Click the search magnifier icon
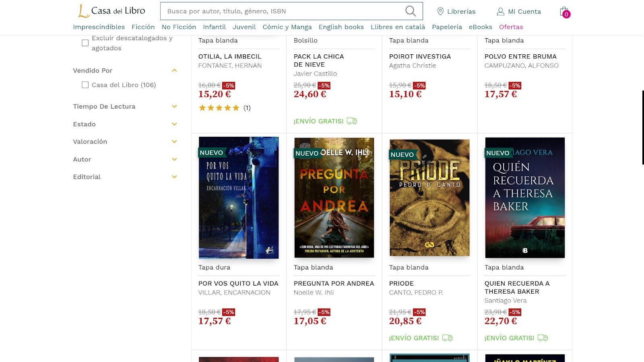Viewport: 644px width, 362px height. tap(411, 11)
